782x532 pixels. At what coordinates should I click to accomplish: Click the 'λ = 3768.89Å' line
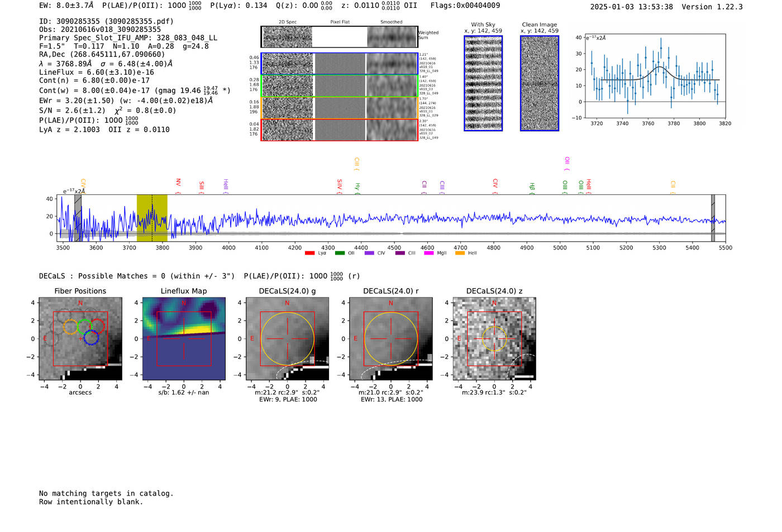pyautogui.click(x=106, y=64)
